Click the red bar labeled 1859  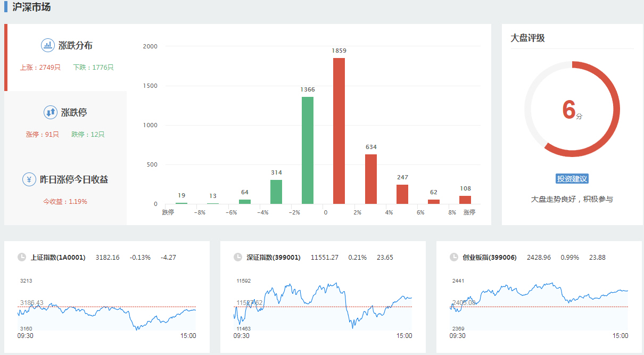339,131
